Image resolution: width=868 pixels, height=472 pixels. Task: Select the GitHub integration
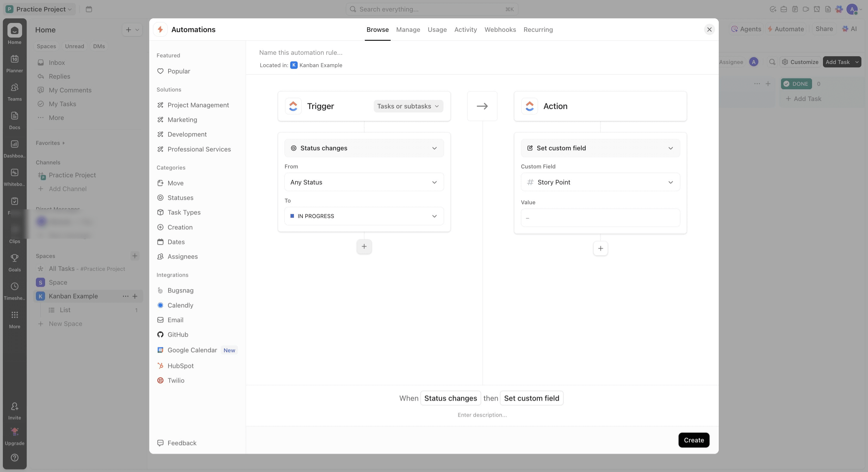click(x=178, y=335)
